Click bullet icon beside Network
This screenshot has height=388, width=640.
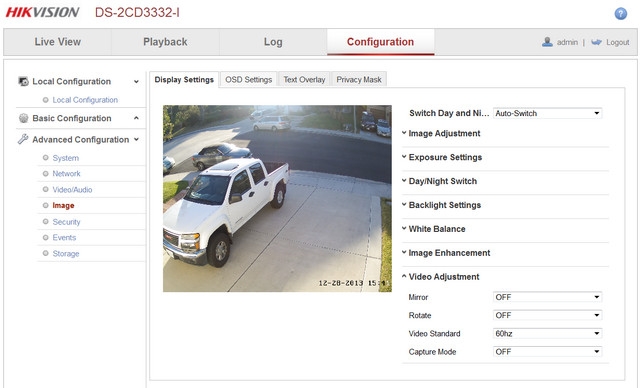45,173
